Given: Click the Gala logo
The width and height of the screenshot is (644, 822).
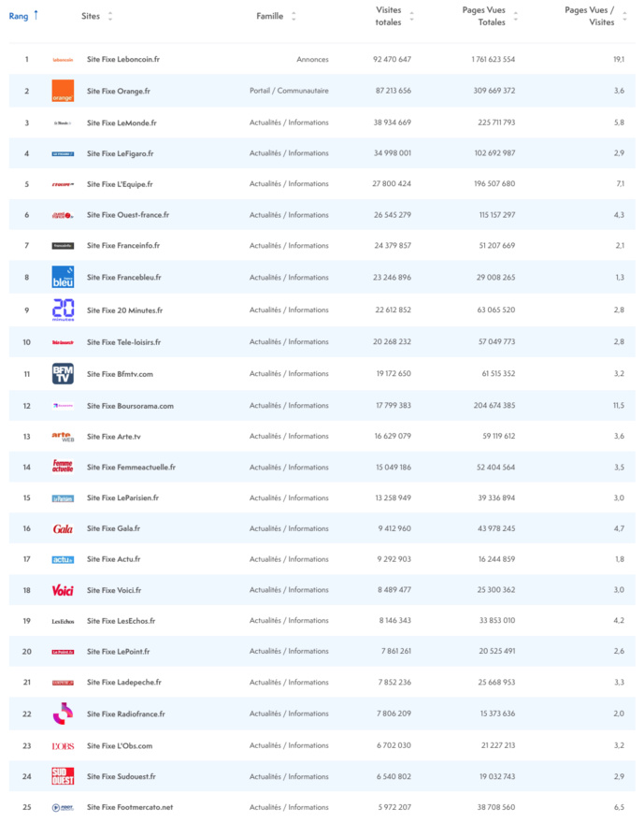Looking at the screenshot, I should pyautogui.click(x=63, y=528).
